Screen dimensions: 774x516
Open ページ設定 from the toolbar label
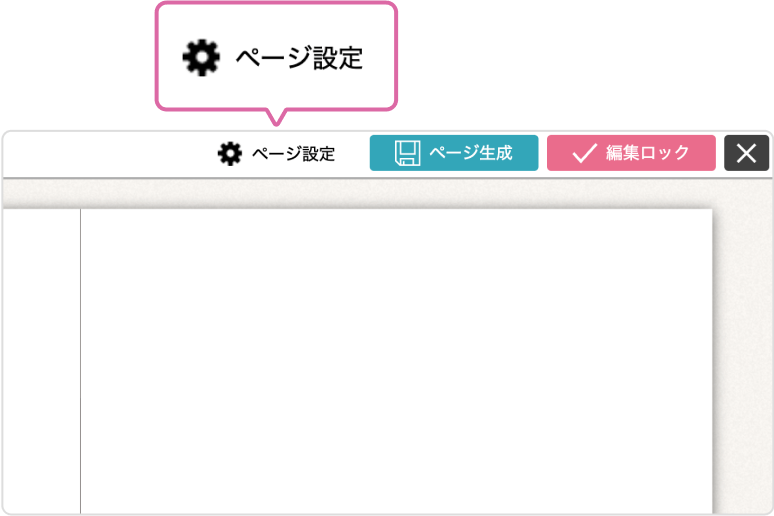293,154
